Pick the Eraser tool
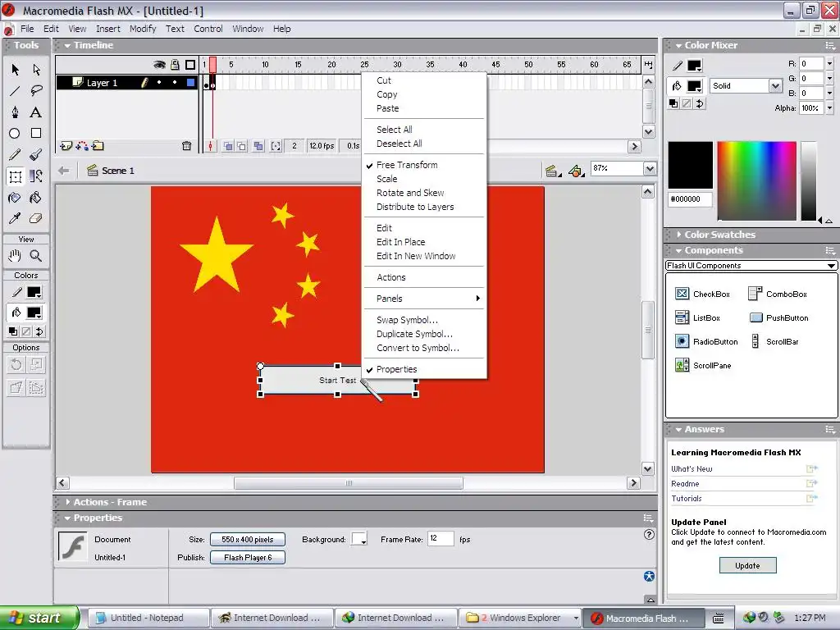Viewport: 840px width, 630px height. point(36,218)
